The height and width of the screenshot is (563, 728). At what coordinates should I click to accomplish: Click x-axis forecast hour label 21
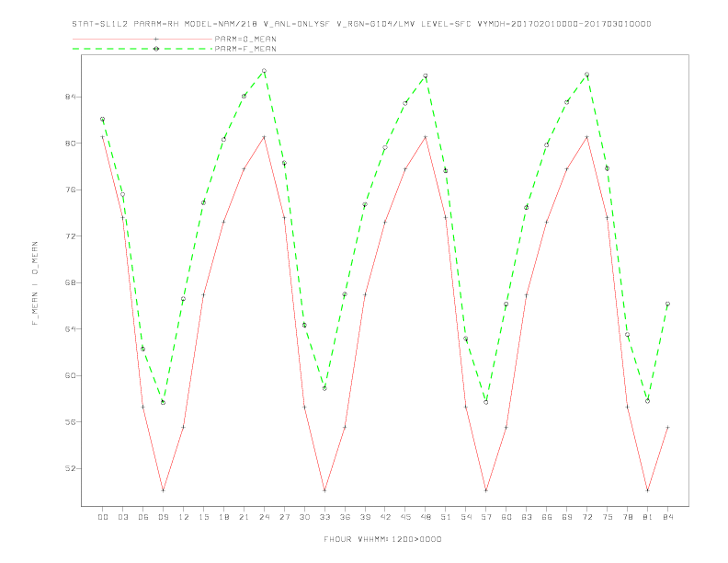[x=244, y=517]
